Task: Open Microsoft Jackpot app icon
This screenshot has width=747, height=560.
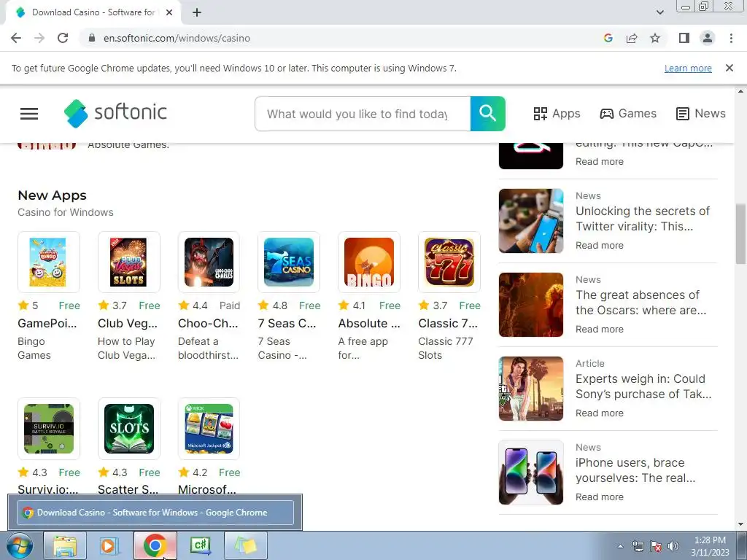Action: pos(209,429)
